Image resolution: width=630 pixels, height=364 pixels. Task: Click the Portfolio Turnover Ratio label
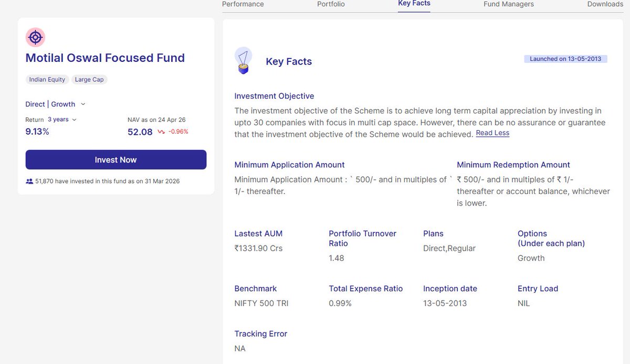coord(363,238)
